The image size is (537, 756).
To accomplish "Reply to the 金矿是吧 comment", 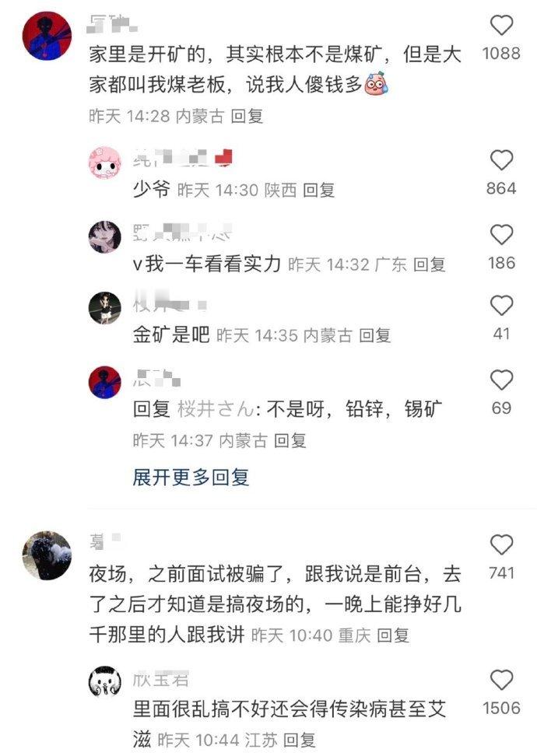I will pyautogui.click(x=375, y=335).
